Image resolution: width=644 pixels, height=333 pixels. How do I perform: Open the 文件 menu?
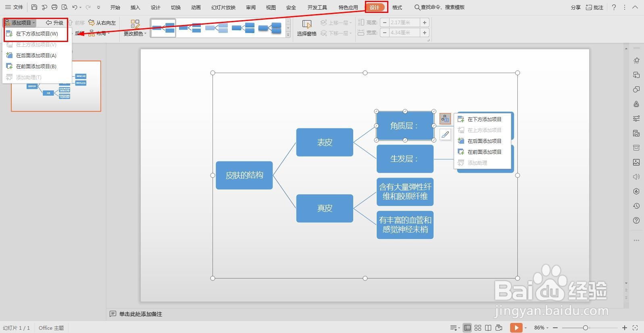coord(14,7)
